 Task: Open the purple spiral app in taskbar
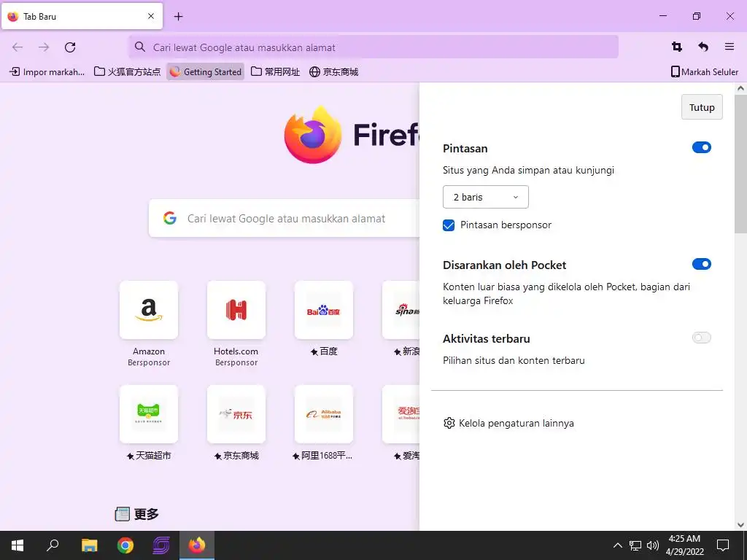161,545
